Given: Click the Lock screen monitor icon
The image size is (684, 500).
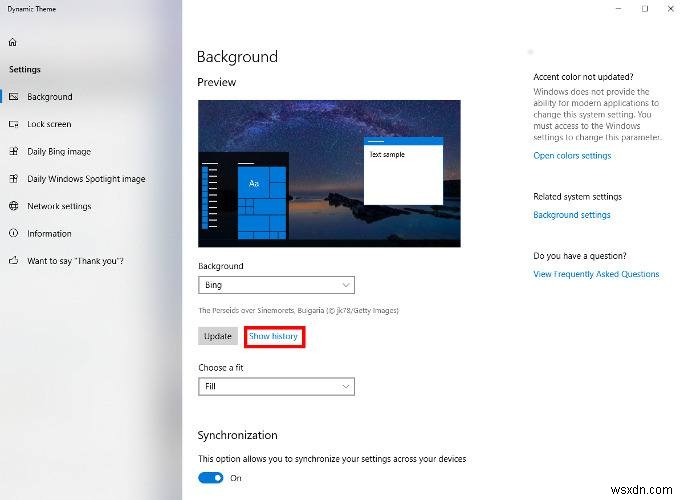Looking at the screenshot, I should (14, 124).
